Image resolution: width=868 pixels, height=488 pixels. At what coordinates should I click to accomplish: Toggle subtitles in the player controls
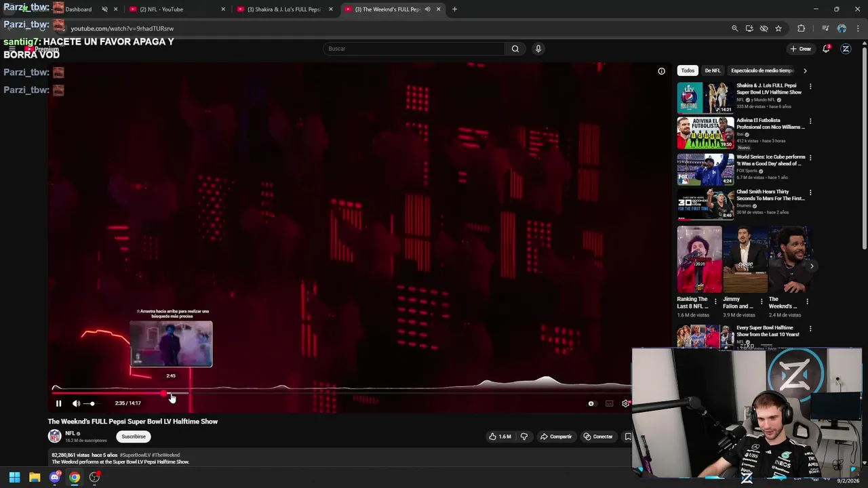point(609,403)
